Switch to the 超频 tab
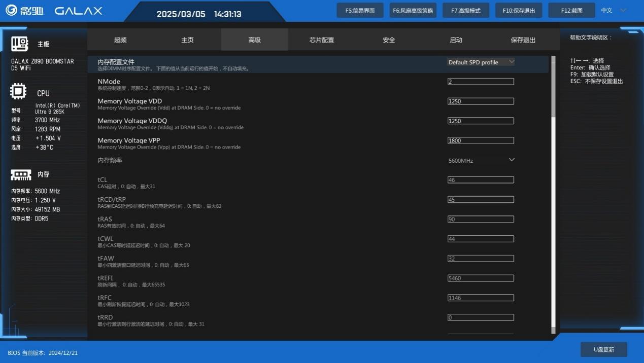The width and height of the screenshot is (644, 363). 120,40
